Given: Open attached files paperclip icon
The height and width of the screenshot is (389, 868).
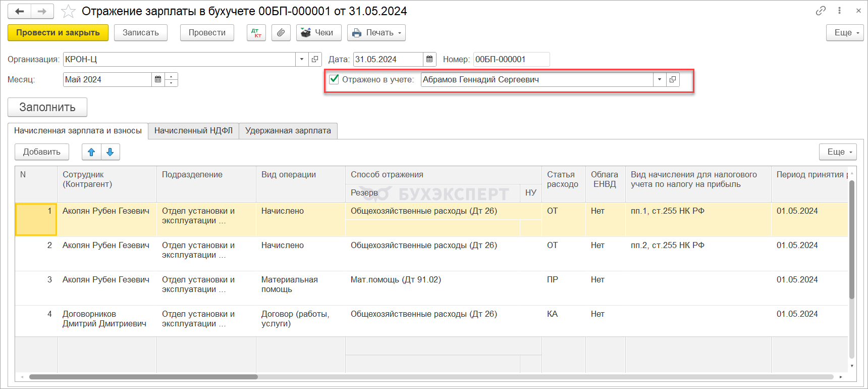Looking at the screenshot, I should (281, 33).
